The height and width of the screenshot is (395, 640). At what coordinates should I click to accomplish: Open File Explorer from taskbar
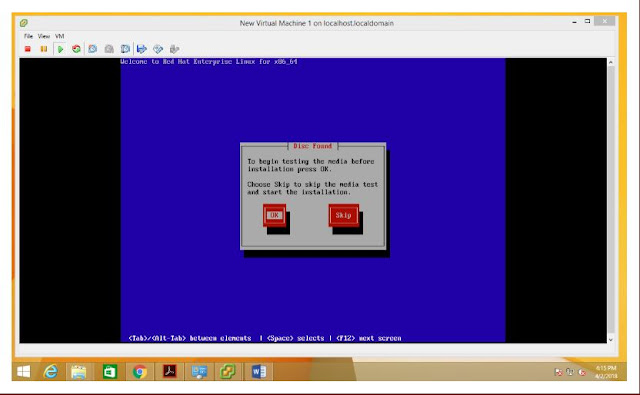click(78, 372)
